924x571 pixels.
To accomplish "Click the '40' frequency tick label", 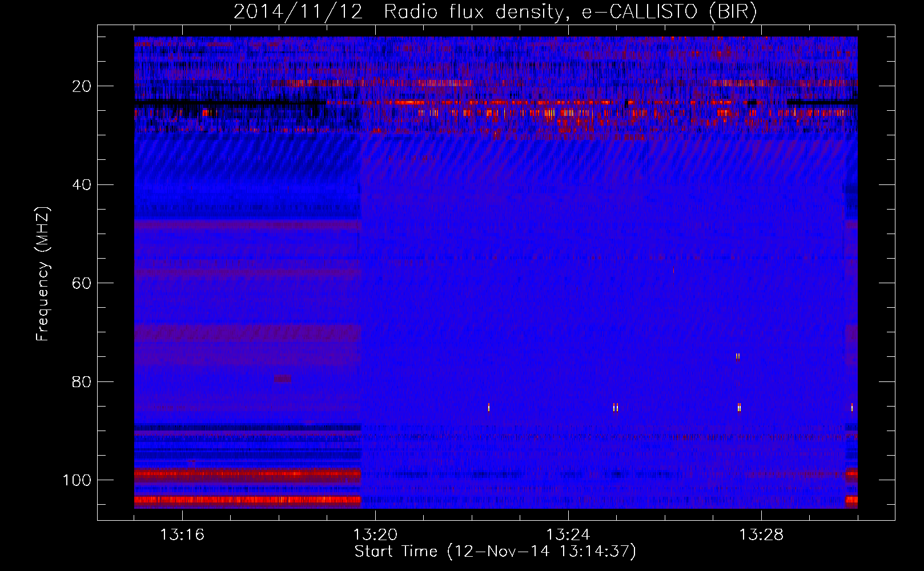I will [82, 185].
